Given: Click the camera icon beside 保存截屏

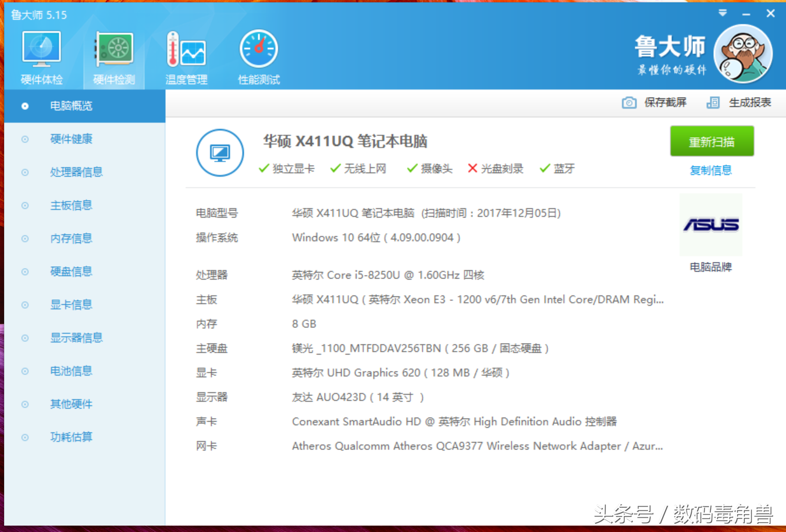Looking at the screenshot, I should tap(629, 103).
